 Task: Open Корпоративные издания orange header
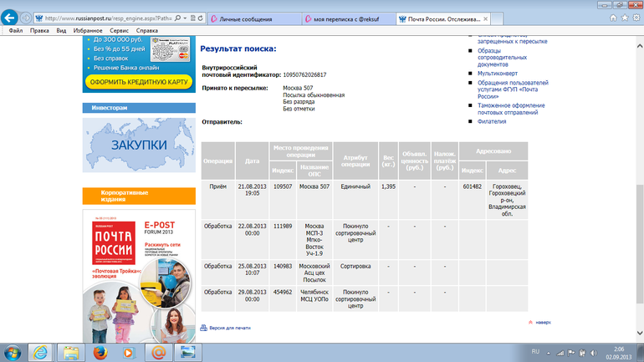(x=139, y=196)
